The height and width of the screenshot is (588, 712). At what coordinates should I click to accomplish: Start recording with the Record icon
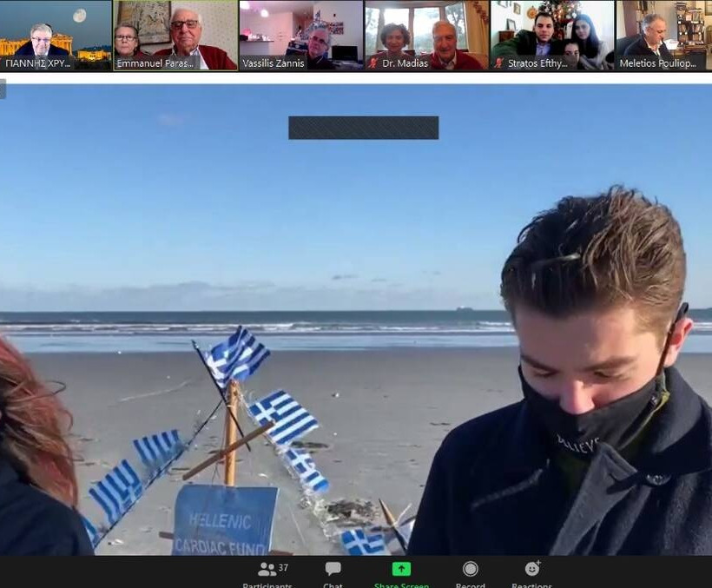[x=470, y=570]
